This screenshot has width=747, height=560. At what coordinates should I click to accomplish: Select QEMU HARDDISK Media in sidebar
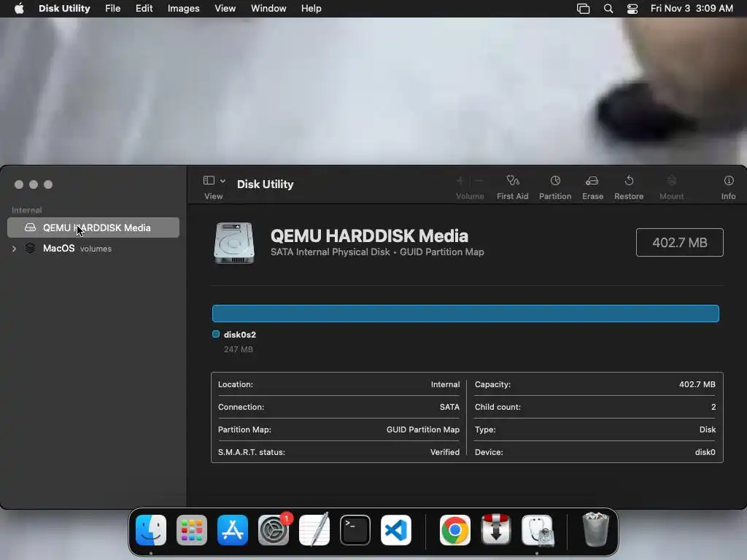tap(93, 227)
